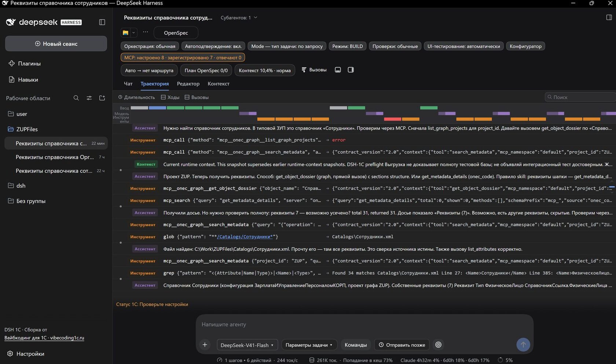
Task: Send the message with the arrow button
Action: (523, 345)
